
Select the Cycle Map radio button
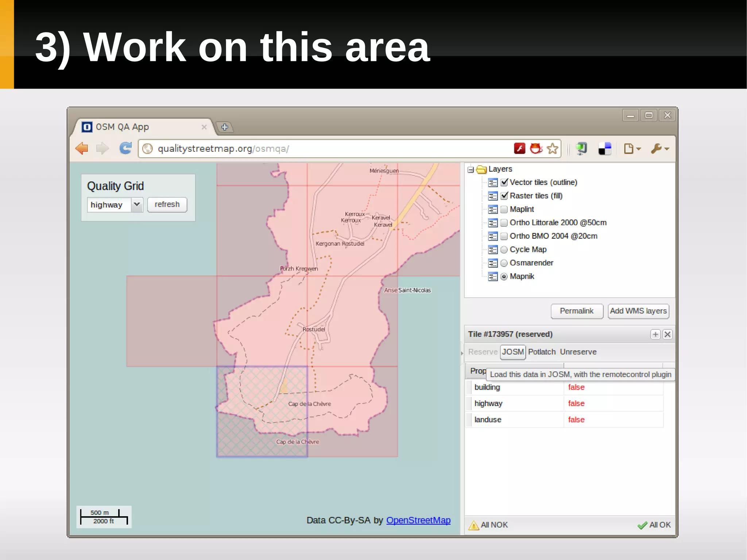pyautogui.click(x=504, y=250)
